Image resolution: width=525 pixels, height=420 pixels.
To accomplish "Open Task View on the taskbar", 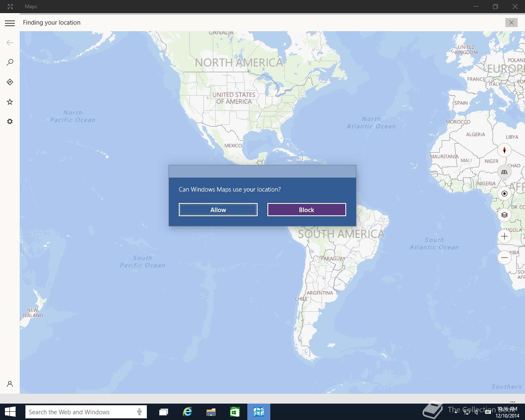I will 164,412.
